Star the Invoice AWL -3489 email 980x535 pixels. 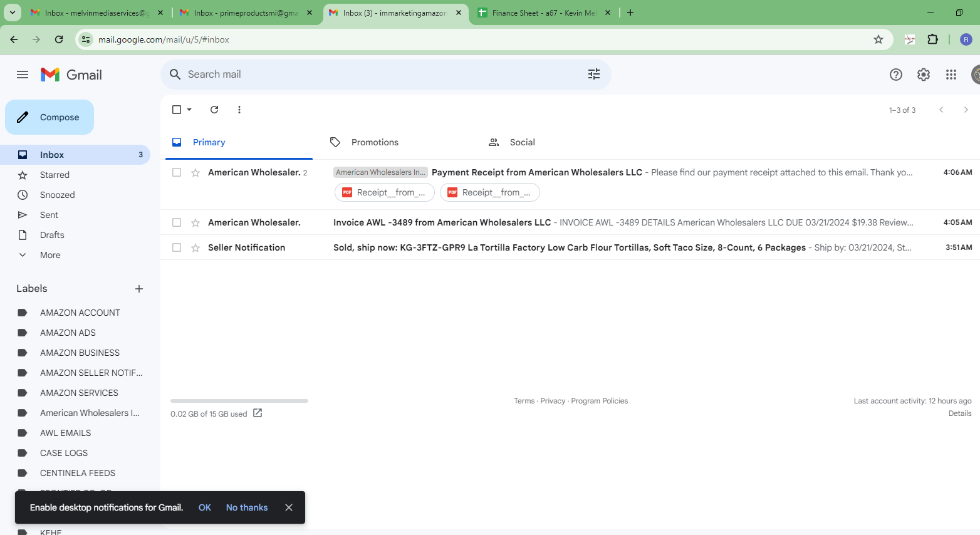[x=195, y=222]
